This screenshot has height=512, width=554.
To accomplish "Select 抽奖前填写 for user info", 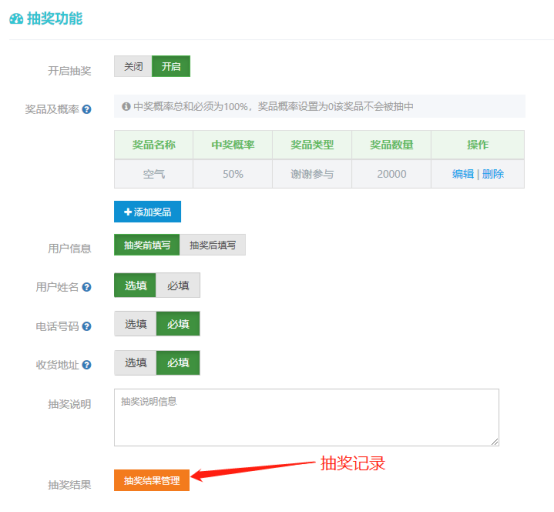I will pos(147,245).
